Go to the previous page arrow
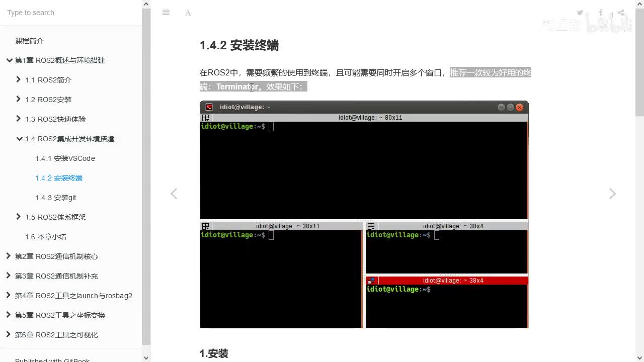This screenshot has width=644, height=362. click(x=174, y=194)
